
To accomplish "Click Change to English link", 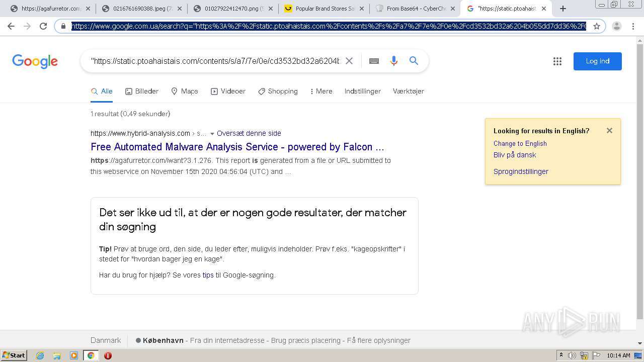I will click(520, 143).
